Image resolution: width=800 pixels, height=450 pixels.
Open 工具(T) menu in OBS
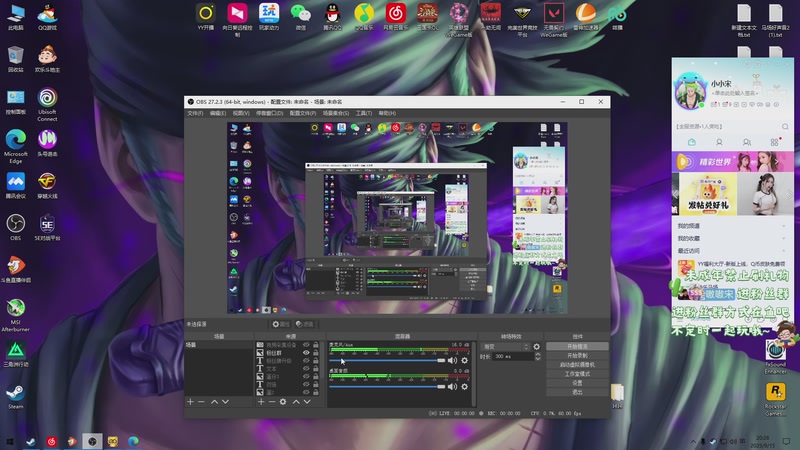(x=364, y=113)
